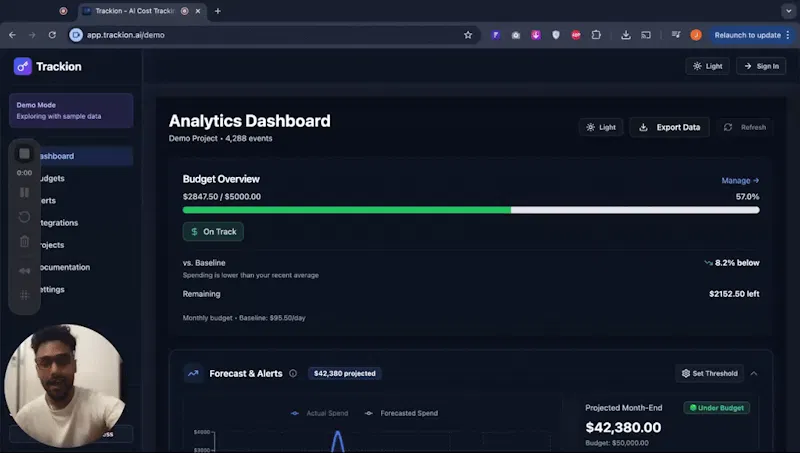Viewport: 800px width, 453px height.
Task: Click the red ABP extension icon
Action: 576,35
